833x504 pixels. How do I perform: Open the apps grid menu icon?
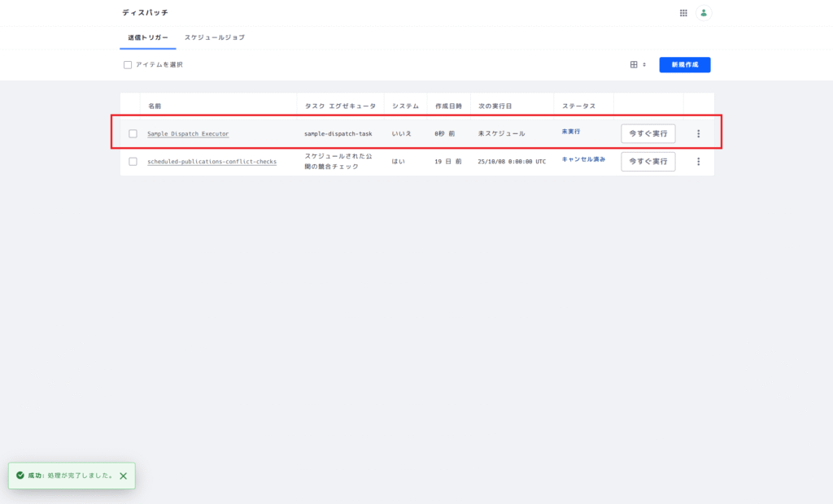coord(683,13)
